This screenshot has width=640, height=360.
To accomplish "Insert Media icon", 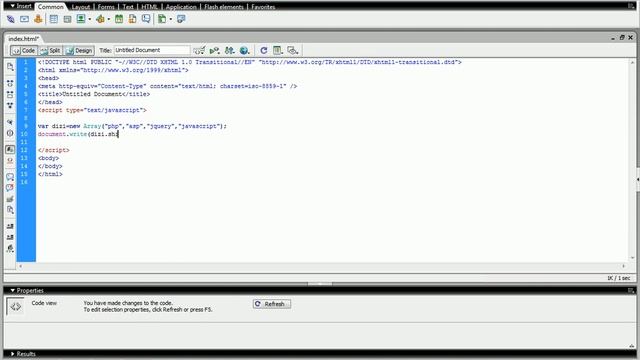I will point(100,19).
